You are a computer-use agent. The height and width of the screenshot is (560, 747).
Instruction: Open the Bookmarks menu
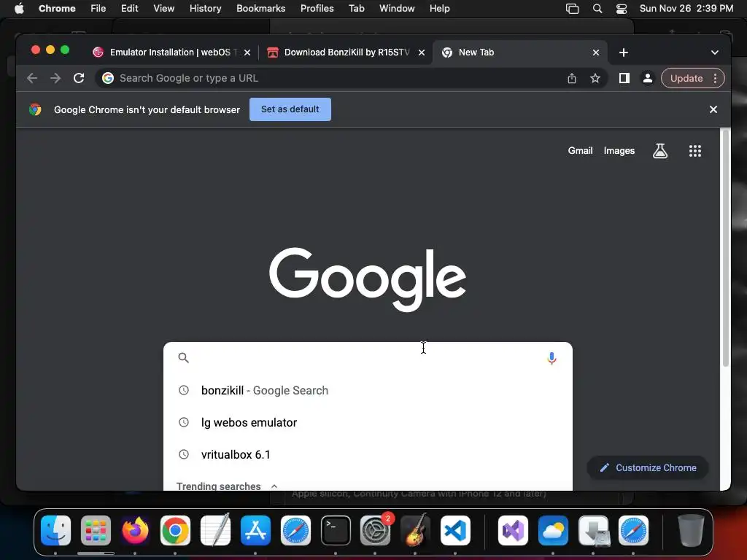260,9
